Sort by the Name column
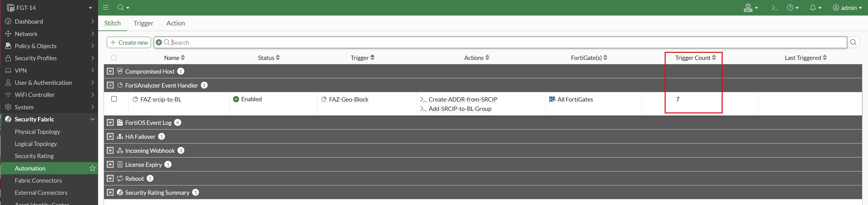This screenshot has width=868, height=205. 174,57
